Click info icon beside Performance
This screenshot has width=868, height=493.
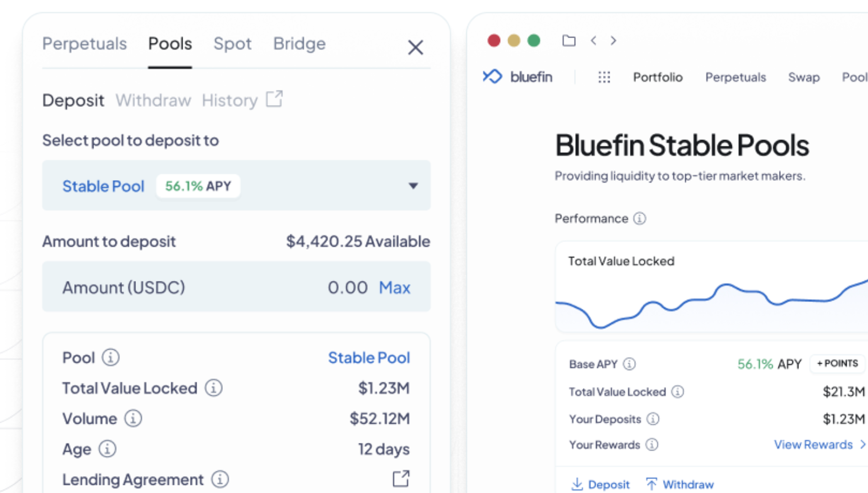point(639,218)
